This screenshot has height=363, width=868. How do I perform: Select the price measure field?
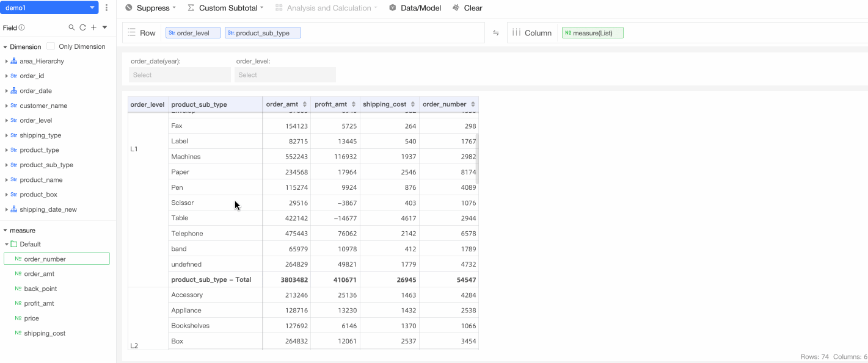(x=32, y=318)
